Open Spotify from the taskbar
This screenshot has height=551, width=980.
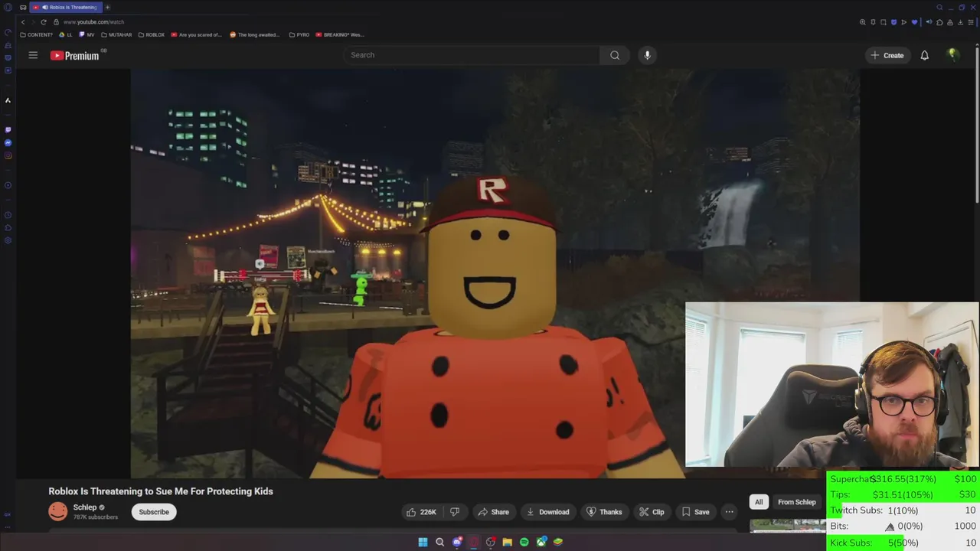(524, 542)
